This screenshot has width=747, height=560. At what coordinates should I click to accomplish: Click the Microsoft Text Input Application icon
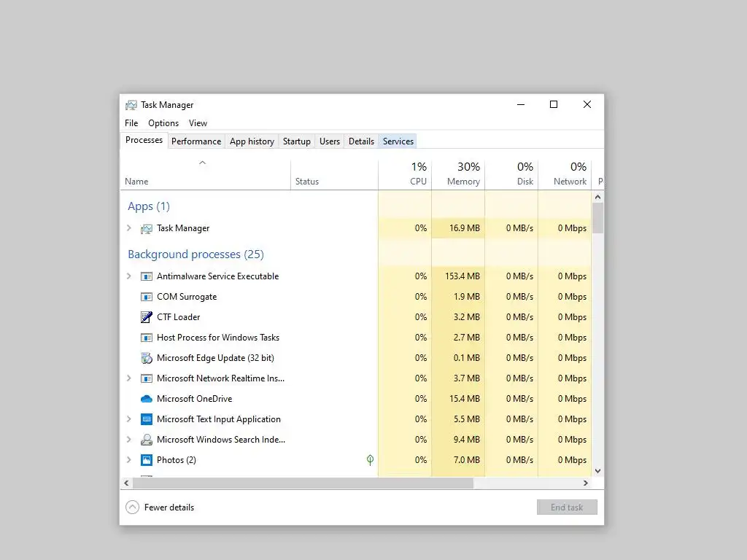pos(146,419)
